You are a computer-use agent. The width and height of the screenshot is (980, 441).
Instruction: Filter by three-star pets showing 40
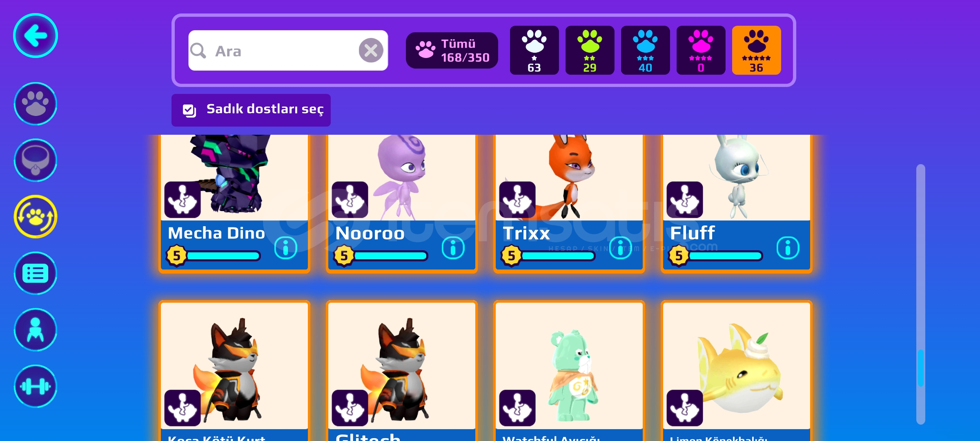(x=645, y=50)
